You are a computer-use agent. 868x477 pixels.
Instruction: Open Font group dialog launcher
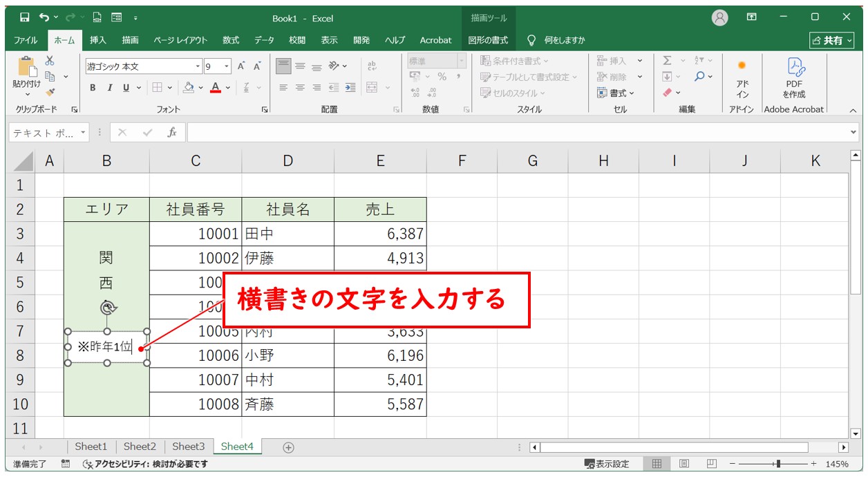pyautogui.click(x=265, y=110)
